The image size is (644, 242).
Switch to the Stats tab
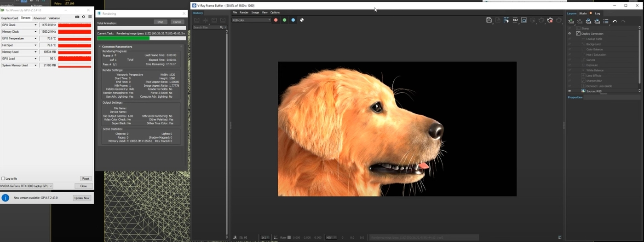583,13
